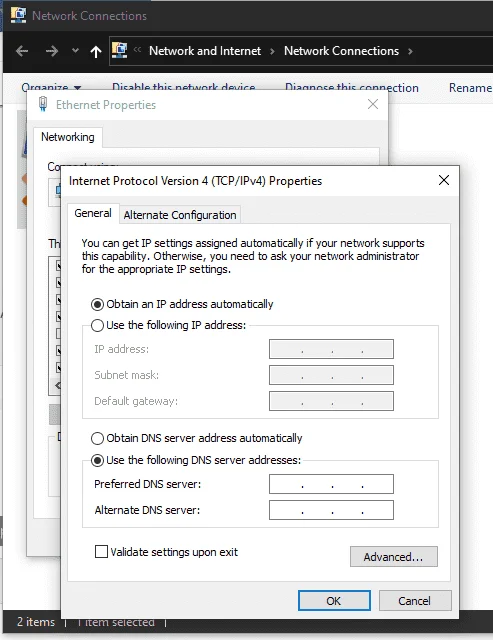This screenshot has height=640, width=493.
Task: Close the IPv4 Properties dialog
Action: 444,180
